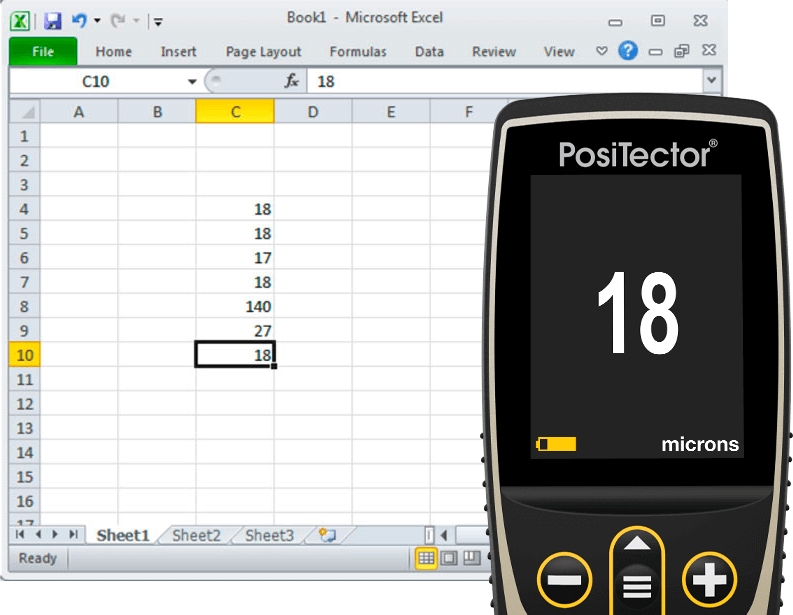Click active cell C10 containing 18
The image size is (793, 615).
coord(235,355)
